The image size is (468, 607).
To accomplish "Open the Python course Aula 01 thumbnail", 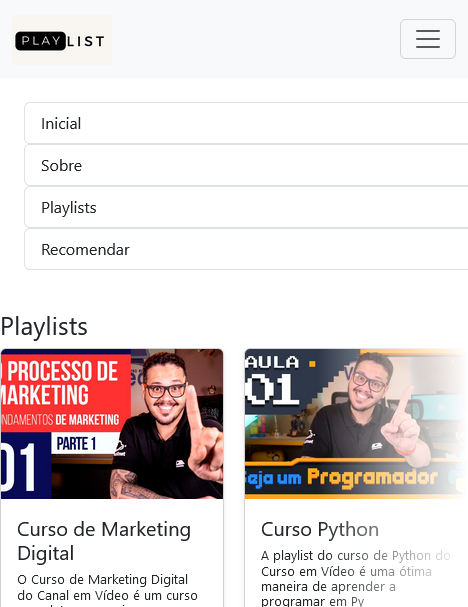I will [x=356, y=424].
